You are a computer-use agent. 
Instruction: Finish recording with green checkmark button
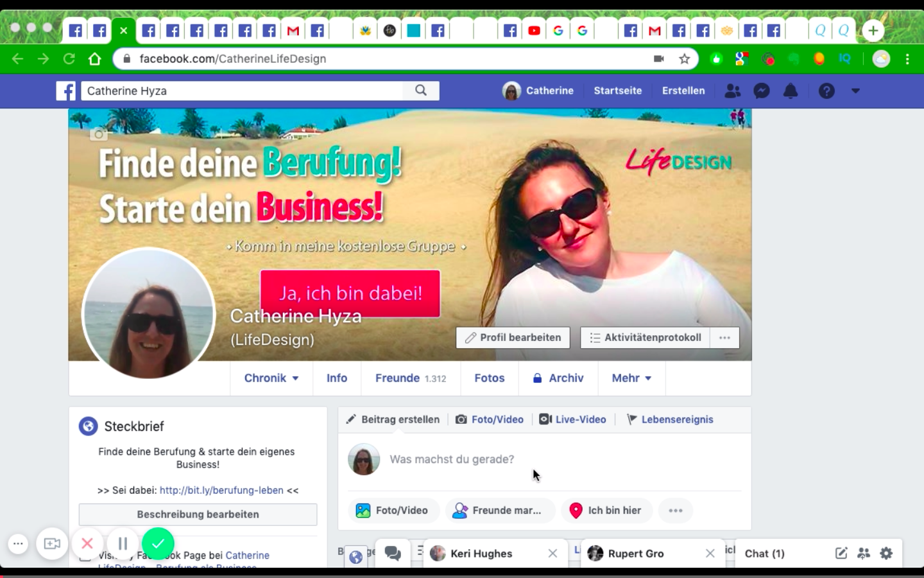pos(158,543)
